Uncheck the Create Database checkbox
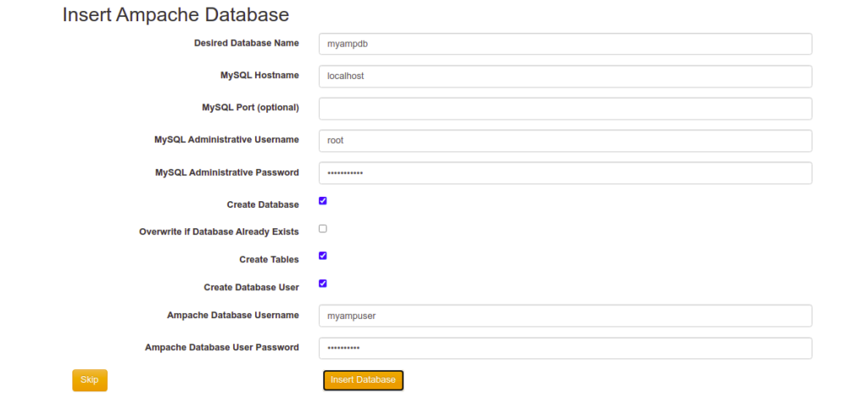 [x=323, y=200]
